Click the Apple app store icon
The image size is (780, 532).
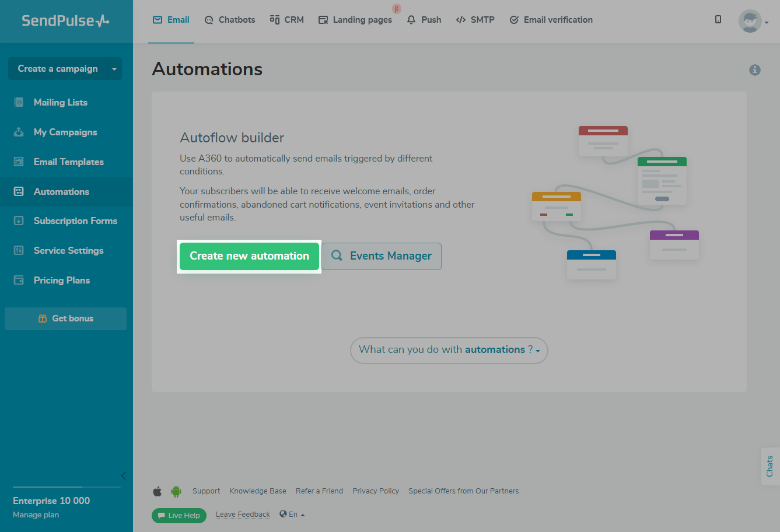point(158,491)
